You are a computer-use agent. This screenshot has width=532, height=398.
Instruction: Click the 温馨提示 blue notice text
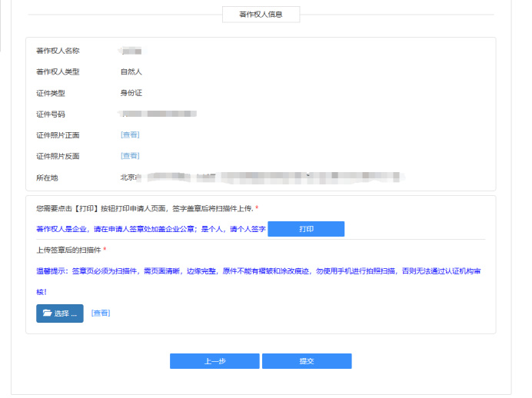tap(258, 281)
